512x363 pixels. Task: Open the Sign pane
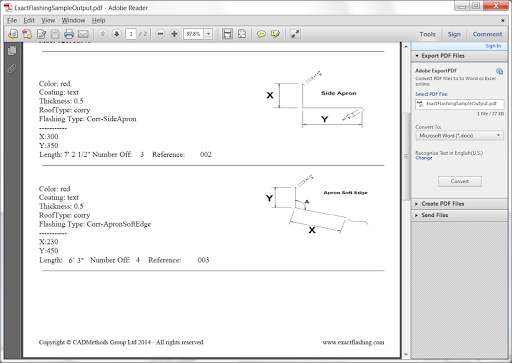tap(454, 34)
